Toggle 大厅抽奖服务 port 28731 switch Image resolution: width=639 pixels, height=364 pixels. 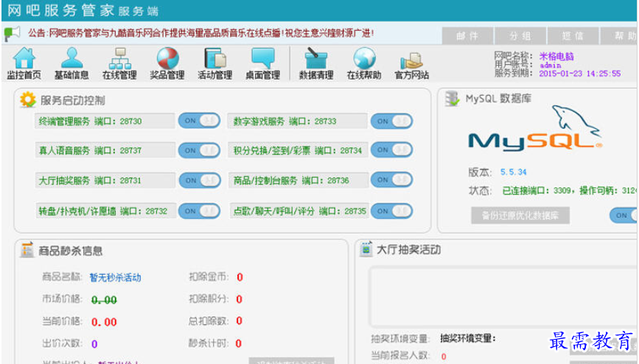click(199, 181)
